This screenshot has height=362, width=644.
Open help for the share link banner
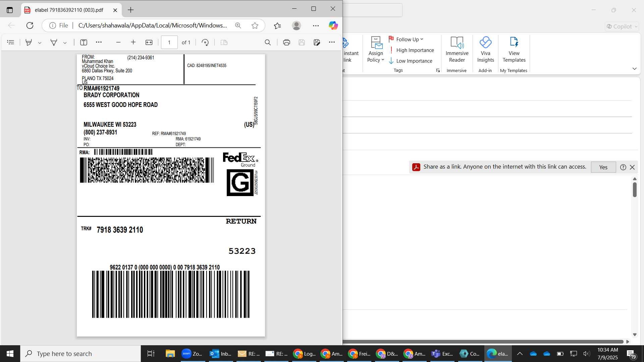pyautogui.click(x=623, y=167)
